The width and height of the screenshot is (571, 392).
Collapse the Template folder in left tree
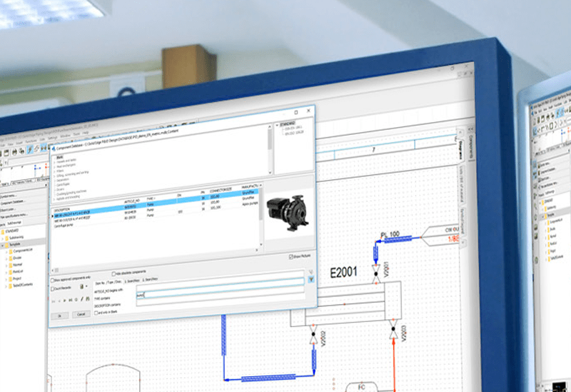[x=2, y=245]
